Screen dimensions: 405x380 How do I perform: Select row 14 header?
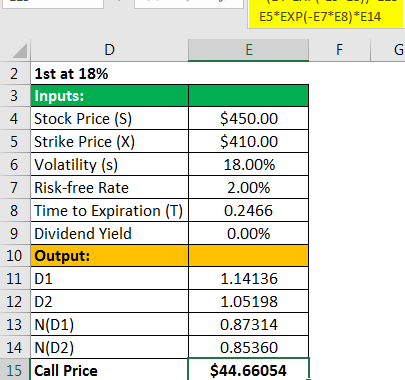(x=15, y=347)
